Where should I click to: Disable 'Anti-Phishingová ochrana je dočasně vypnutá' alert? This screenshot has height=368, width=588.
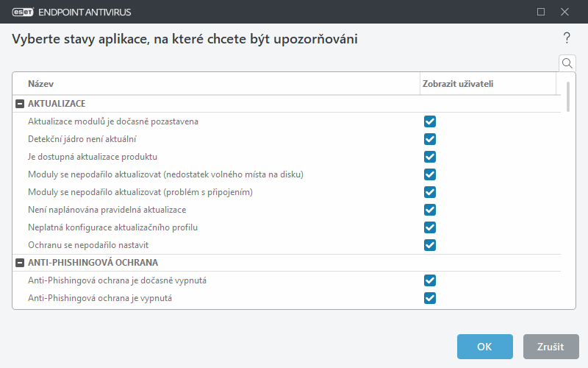click(430, 280)
